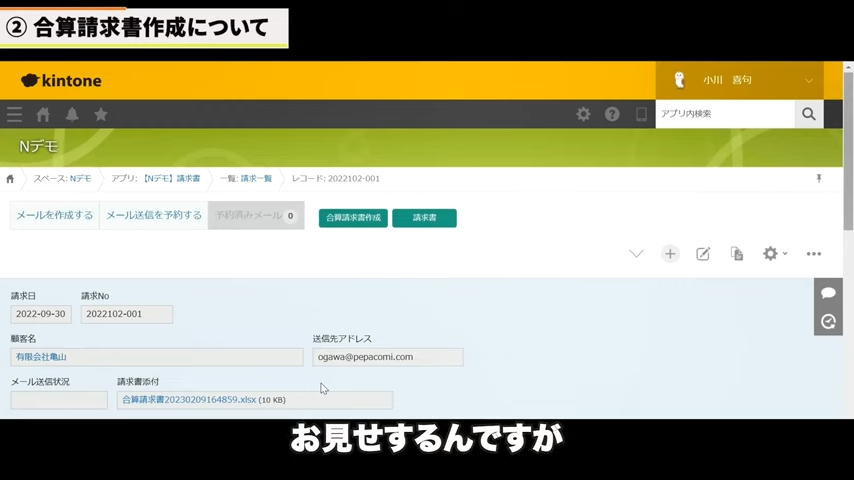Screen dimensions: 854x480
Task: Duplicate the record with the copy icon
Action: tap(737, 254)
